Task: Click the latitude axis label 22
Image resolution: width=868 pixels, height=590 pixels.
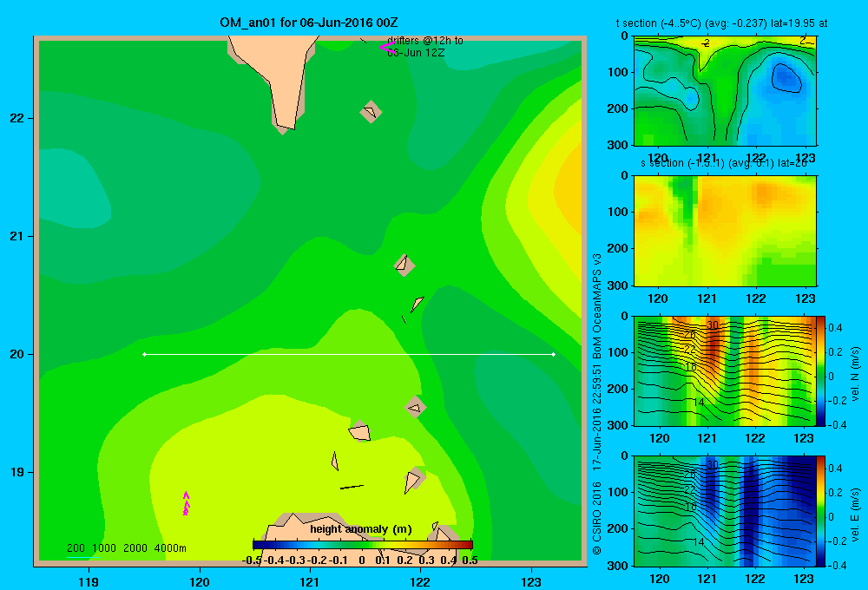Action: click(17, 118)
